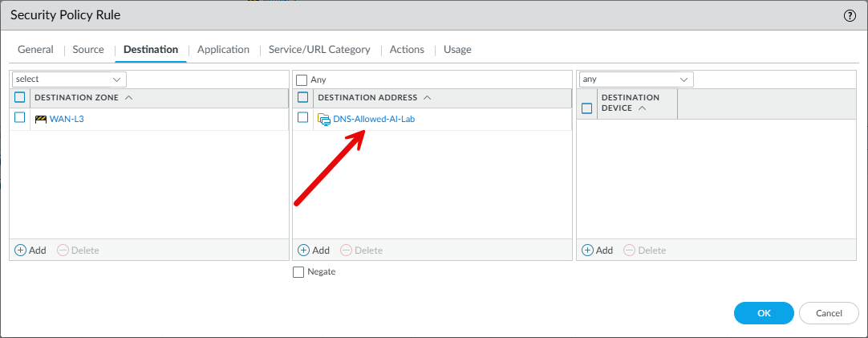Delete the selected destination zone
The image size is (868, 338).
(78, 250)
